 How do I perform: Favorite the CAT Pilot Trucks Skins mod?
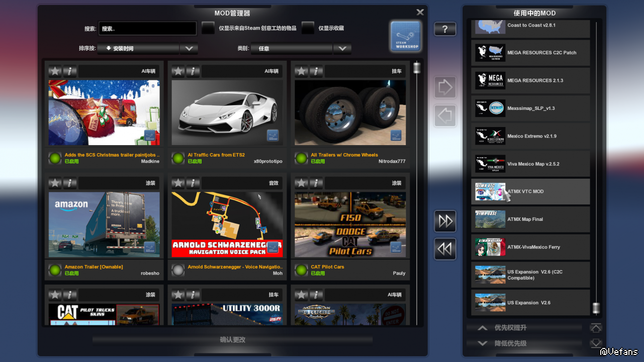coord(55,295)
